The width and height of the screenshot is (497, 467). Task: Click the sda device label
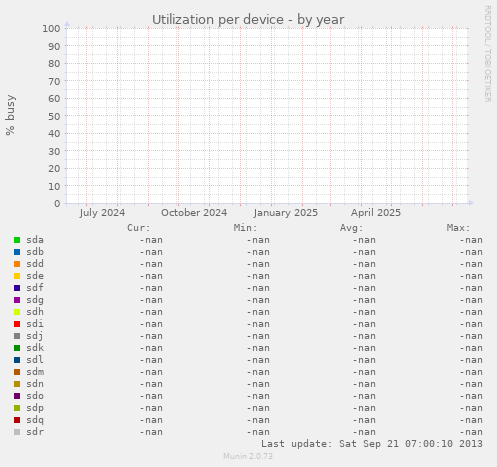click(35, 240)
